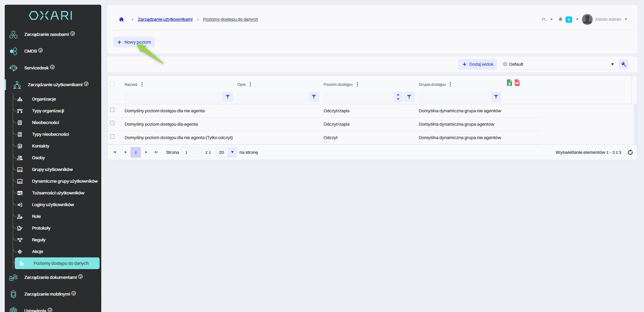Open Grupy użytkowników in sidebar
This screenshot has height=312, width=644.
tap(52, 170)
